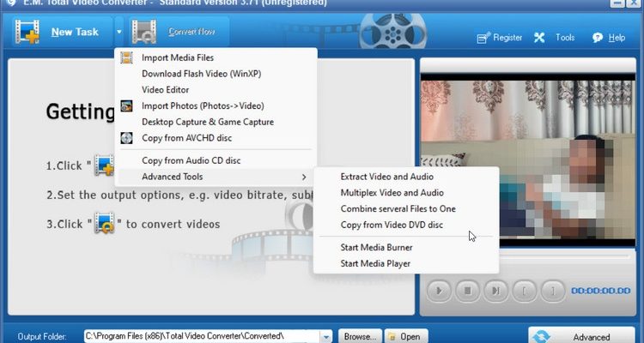644x343 pixels.
Task: Open the Help menu
Action: coord(617,38)
